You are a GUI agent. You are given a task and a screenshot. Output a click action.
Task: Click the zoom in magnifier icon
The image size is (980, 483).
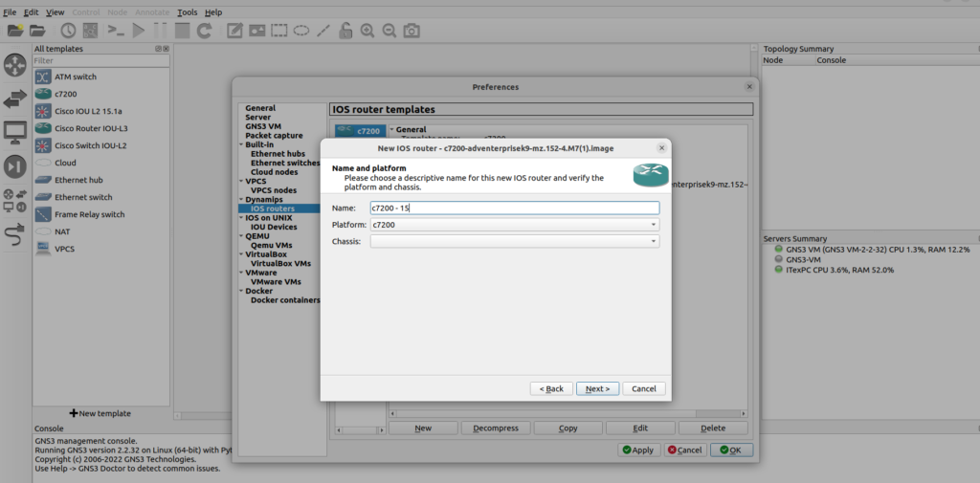point(367,31)
